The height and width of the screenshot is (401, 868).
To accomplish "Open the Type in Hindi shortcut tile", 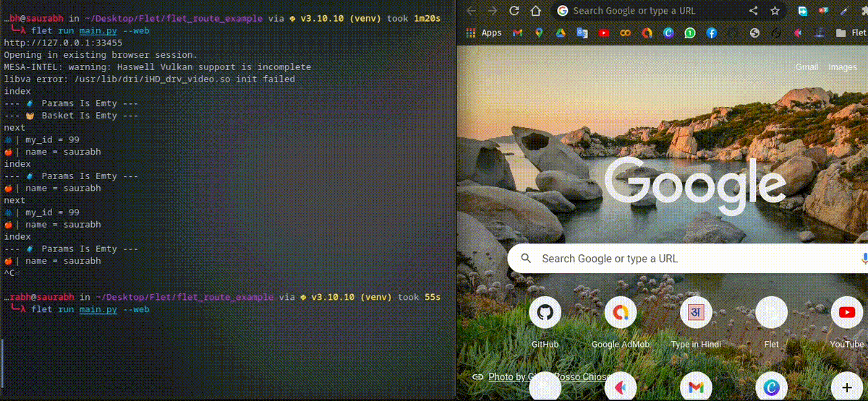I will [x=695, y=313].
